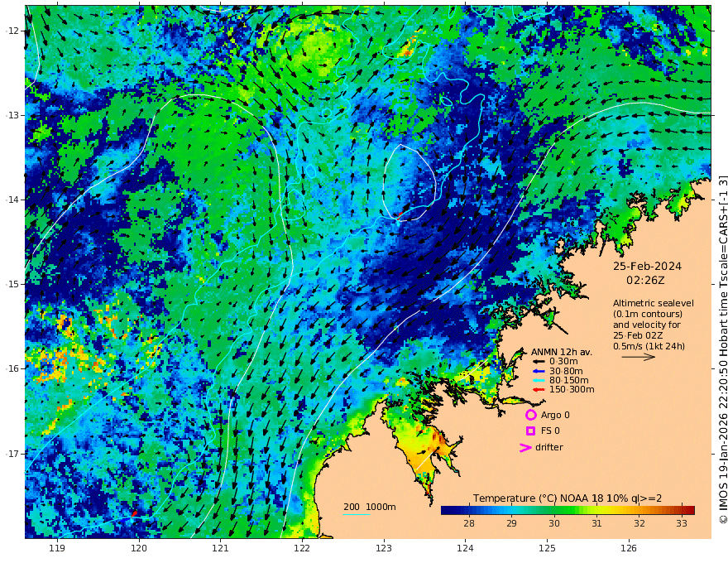Click the longitude axis label 124
This screenshot has height=563, width=728.
(x=465, y=548)
